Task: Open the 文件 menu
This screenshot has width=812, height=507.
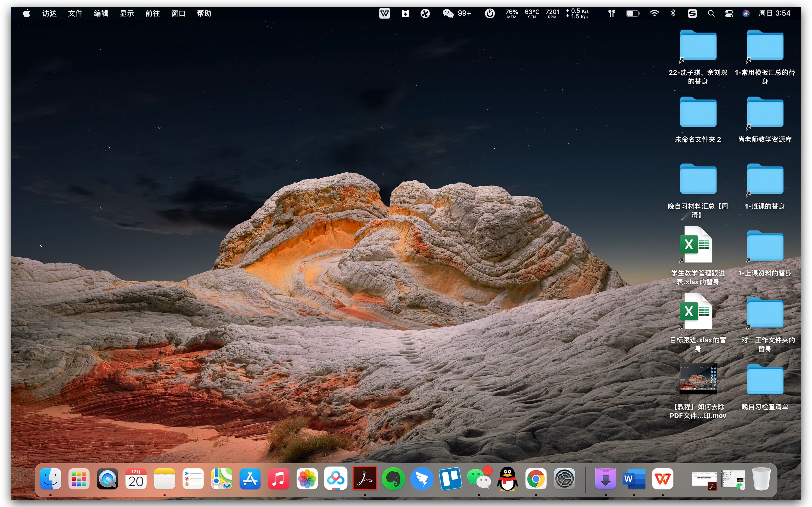Action: [75, 13]
